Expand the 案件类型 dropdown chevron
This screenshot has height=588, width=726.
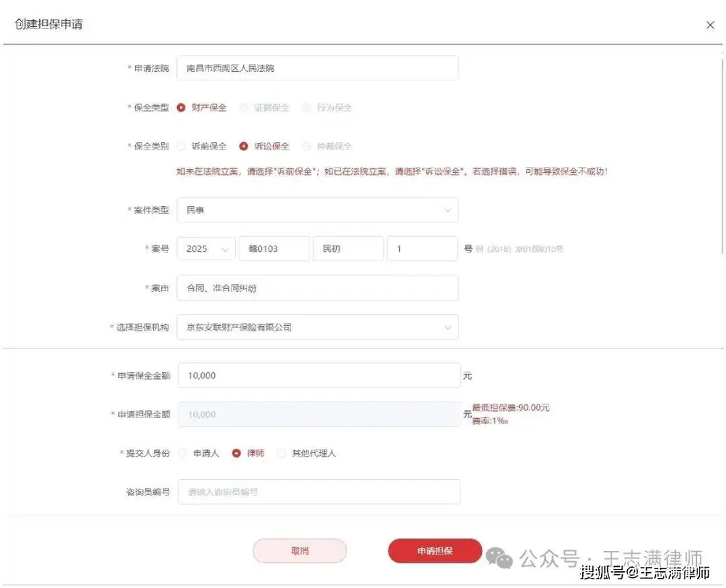pyautogui.click(x=447, y=211)
